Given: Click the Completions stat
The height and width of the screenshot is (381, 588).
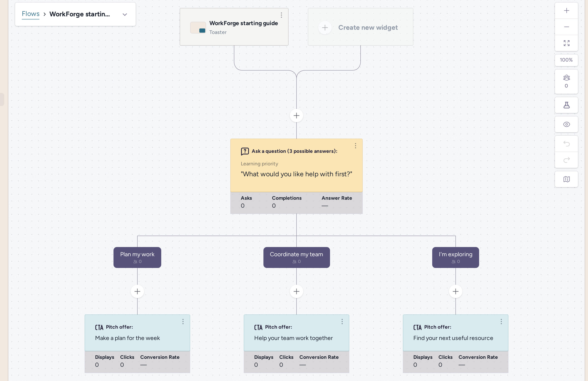Looking at the screenshot, I should click(287, 202).
